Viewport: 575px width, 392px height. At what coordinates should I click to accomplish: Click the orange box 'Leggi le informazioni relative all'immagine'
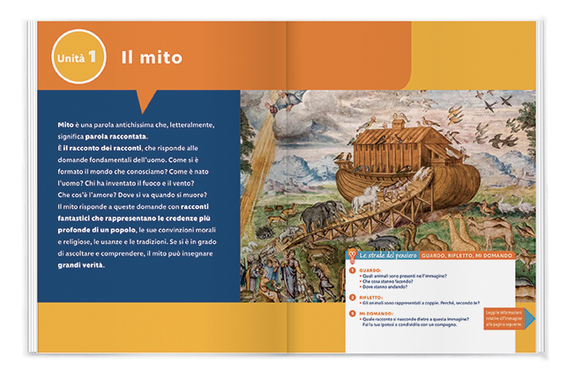coord(504,319)
